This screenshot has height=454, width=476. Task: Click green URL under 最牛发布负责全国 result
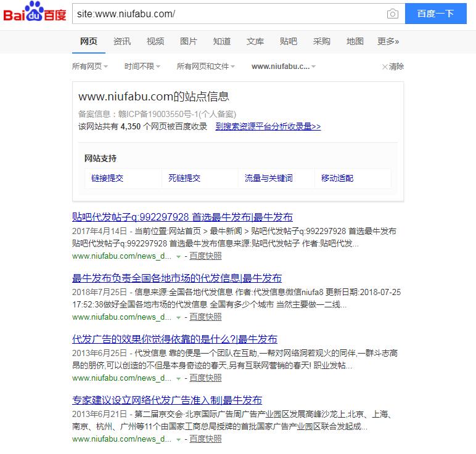point(121,317)
